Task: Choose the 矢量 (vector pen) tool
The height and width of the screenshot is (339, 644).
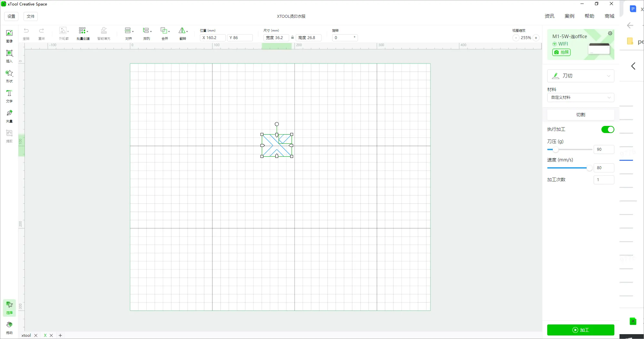Action: tap(9, 116)
